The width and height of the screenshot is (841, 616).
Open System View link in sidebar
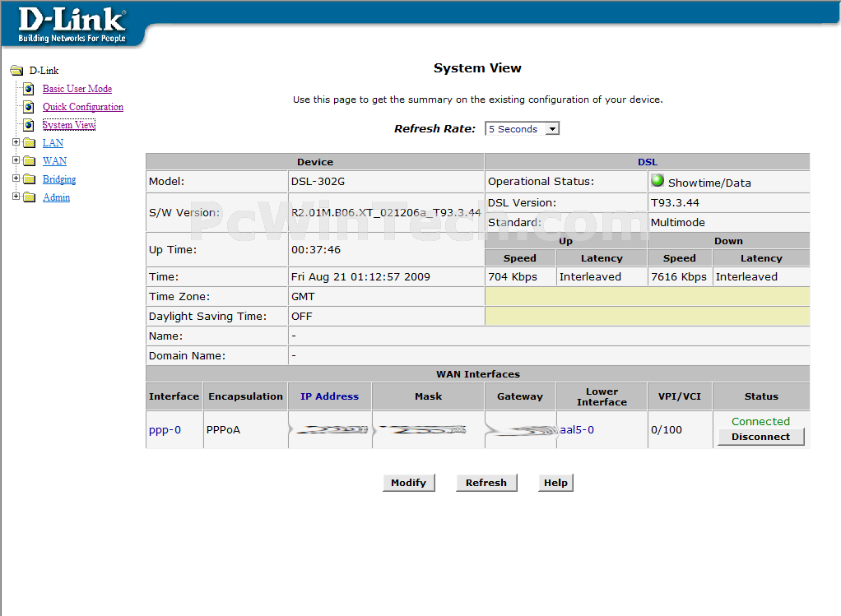click(x=69, y=125)
